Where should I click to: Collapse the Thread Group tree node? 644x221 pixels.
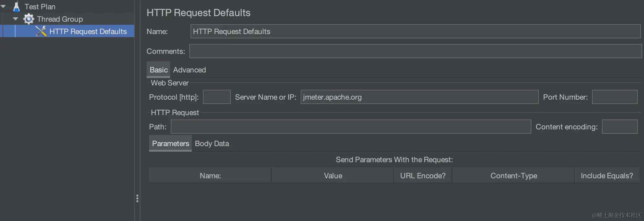[x=15, y=19]
